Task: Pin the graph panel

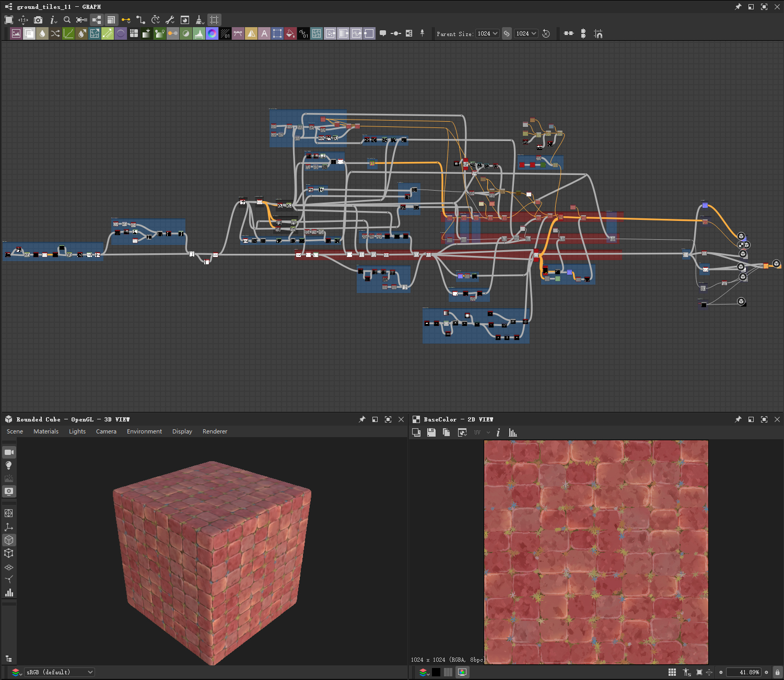Action: [738, 7]
